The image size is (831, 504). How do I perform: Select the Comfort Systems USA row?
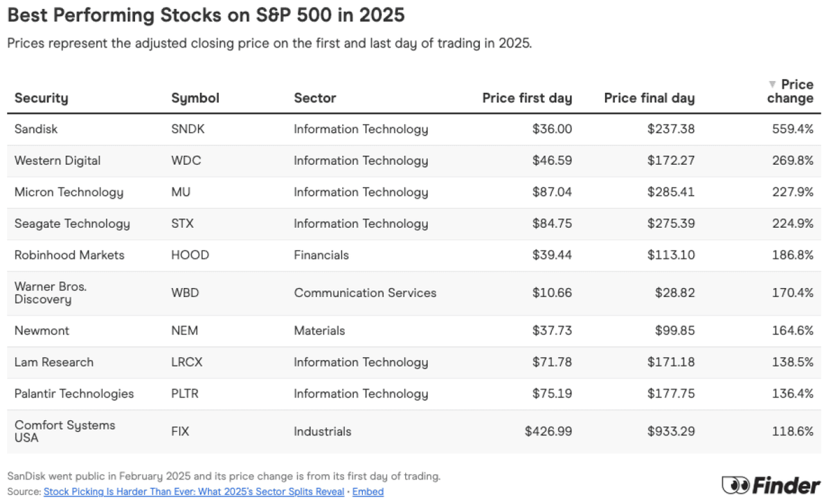point(414,431)
